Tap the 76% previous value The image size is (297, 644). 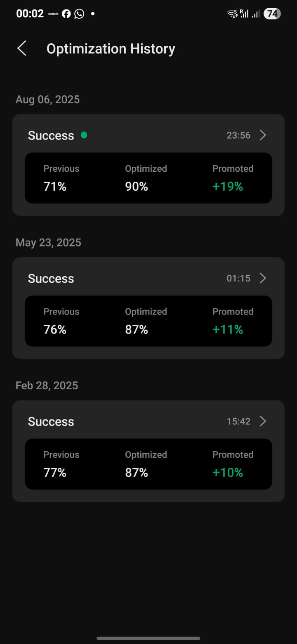click(55, 329)
